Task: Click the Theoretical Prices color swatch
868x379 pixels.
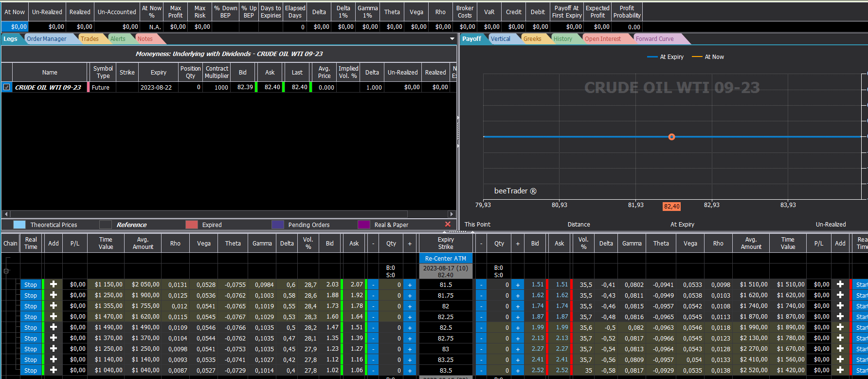Action: [19, 225]
